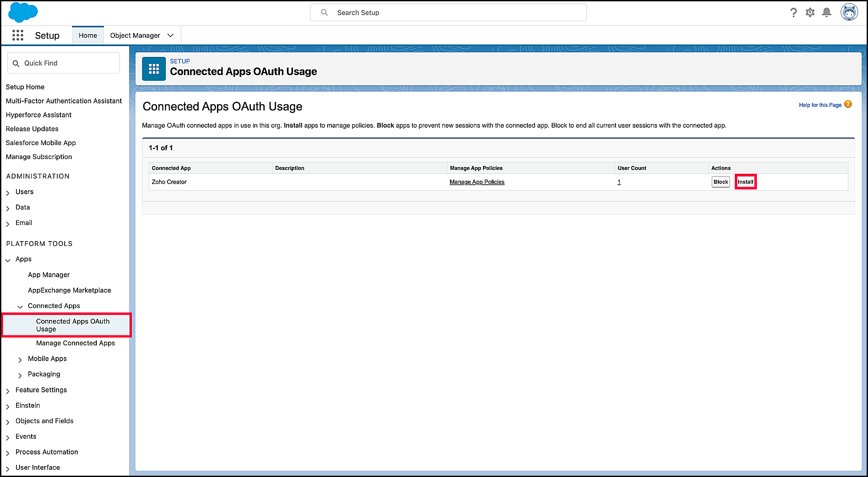
Task: Select Manage Connected Apps in sidebar
Action: coord(76,343)
